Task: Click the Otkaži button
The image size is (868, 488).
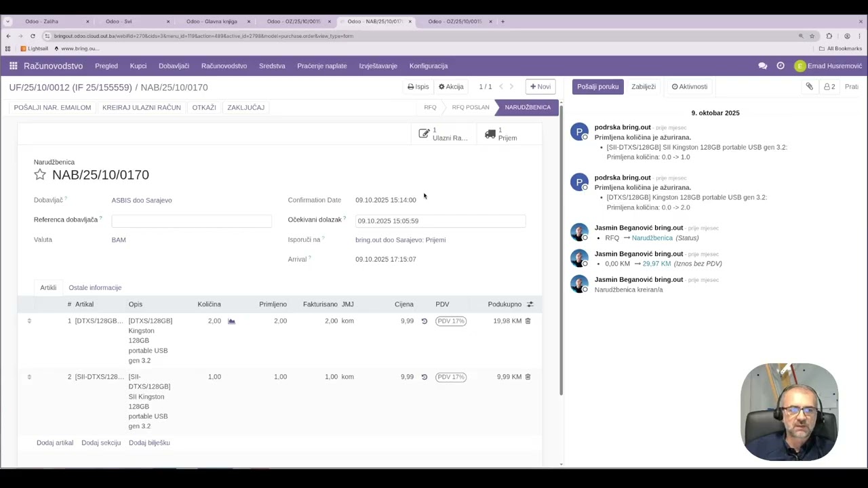Action: tap(204, 107)
